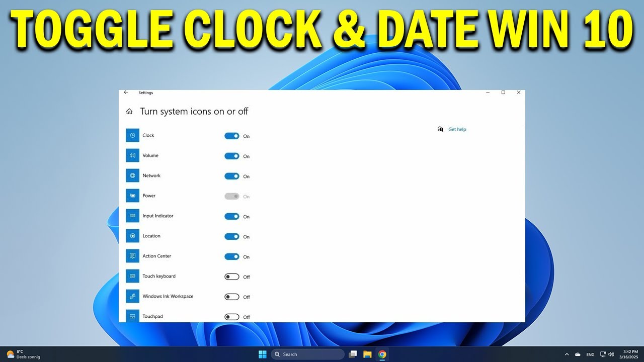Click the 'Clock' label text

[x=148, y=135]
